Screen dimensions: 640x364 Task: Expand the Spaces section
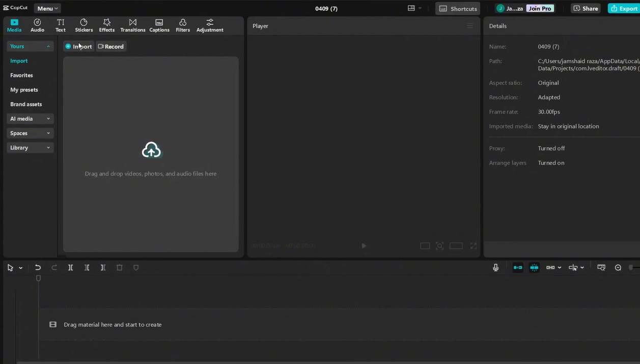(30, 133)
